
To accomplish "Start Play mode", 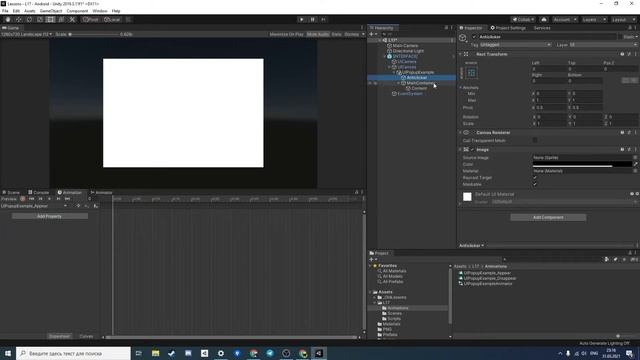I will pyautogui.click(x=302, y=20).
